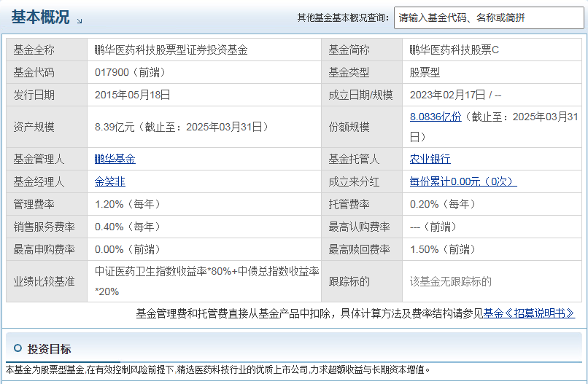Open the 鹏华基金 manager company link
The image size is (588, 384).
pyautogui.click(x=115, y=160)
